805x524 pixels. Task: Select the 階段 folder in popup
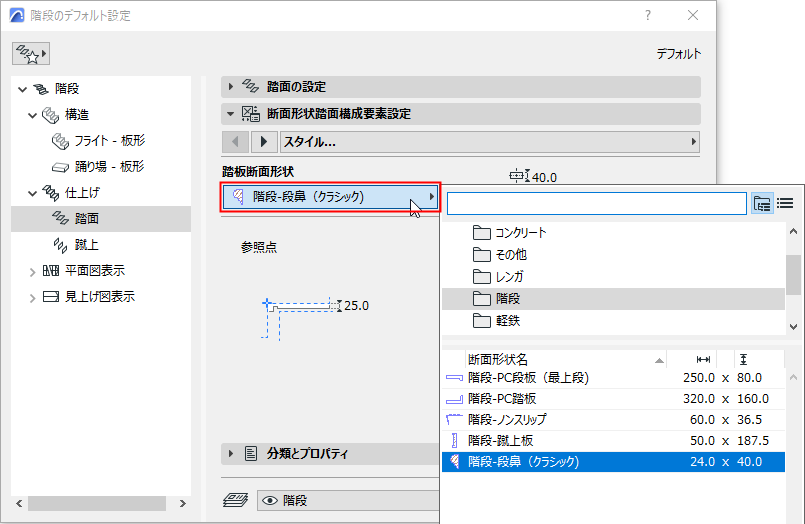[x=614, y=299]
